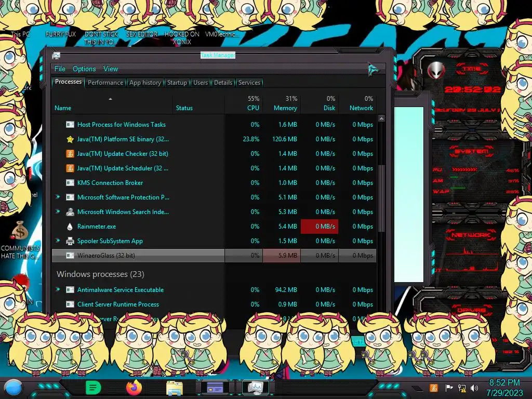532x399 pixels.
Task: Expand the Antimalware Service Executable group
Action: click(x=58, y=289)
